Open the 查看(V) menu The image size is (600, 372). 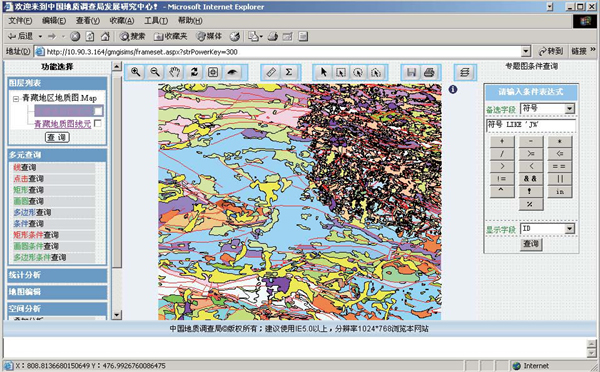pyautogui.click(x=88, y=20)
